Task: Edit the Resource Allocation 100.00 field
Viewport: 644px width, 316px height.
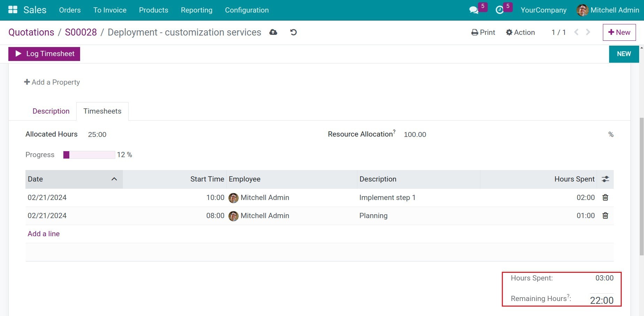Action: click(415, 134)
